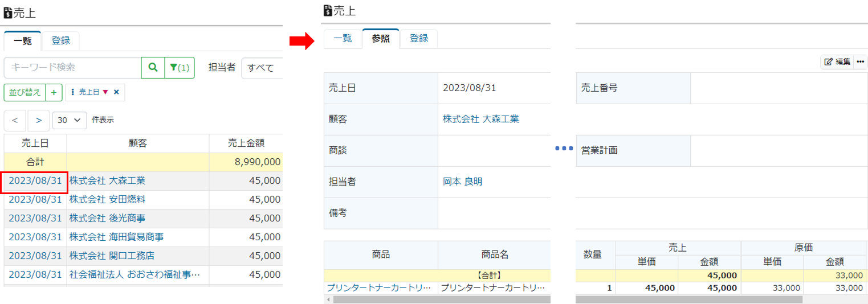Click the 数量 column header
This screenshot has height=304, width=868.
596,255
